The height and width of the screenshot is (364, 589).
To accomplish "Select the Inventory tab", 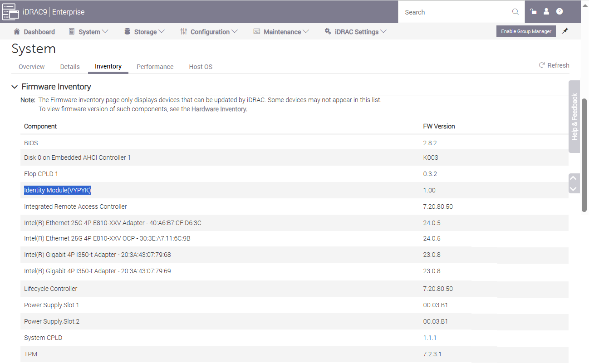I will (108, 67).
